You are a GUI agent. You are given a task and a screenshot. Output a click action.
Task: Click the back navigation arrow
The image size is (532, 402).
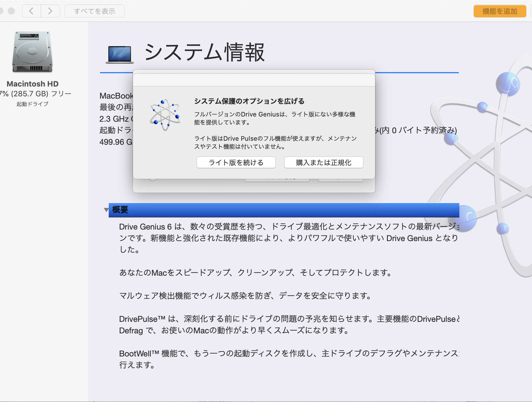pyautogui.click(x=31, y=11)
